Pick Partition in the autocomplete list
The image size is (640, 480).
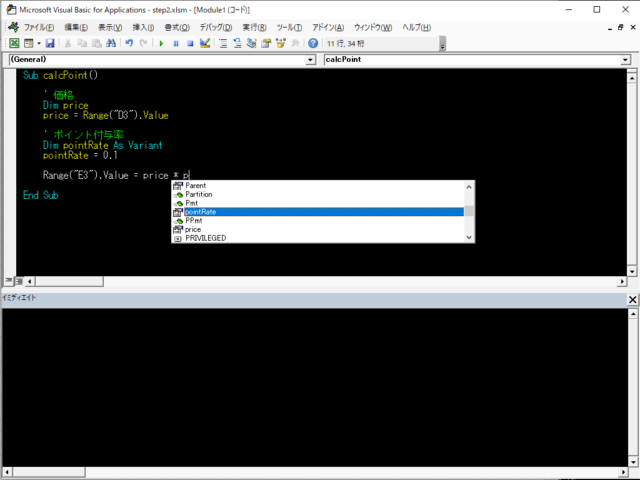coord(199,194)
